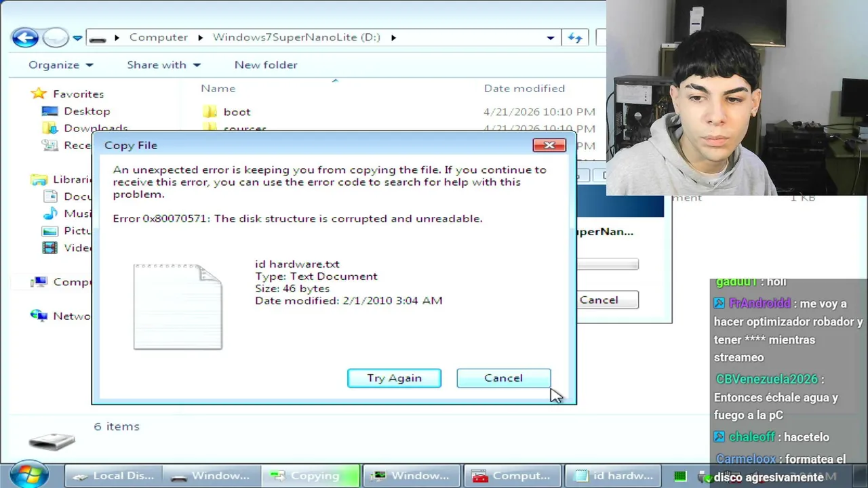Screen dimensions: 868x488
Task: Switch to Comput... taskbar button
Action: [511, 476]
